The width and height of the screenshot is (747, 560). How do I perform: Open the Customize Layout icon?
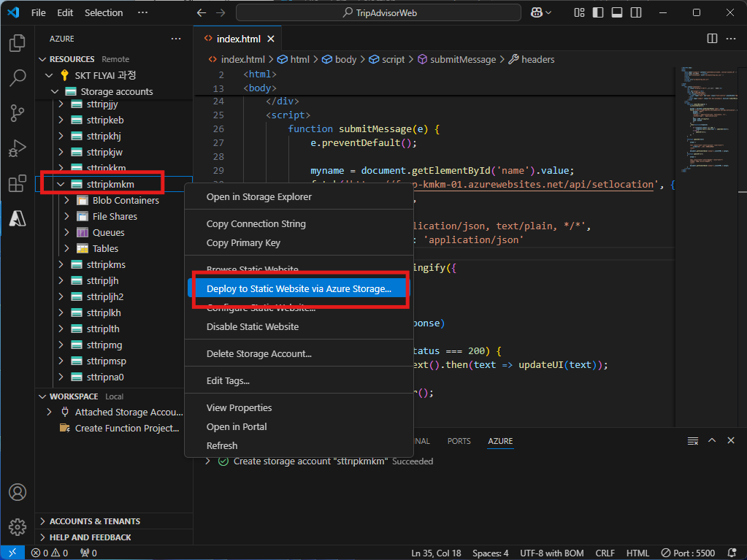click(579, 13)
